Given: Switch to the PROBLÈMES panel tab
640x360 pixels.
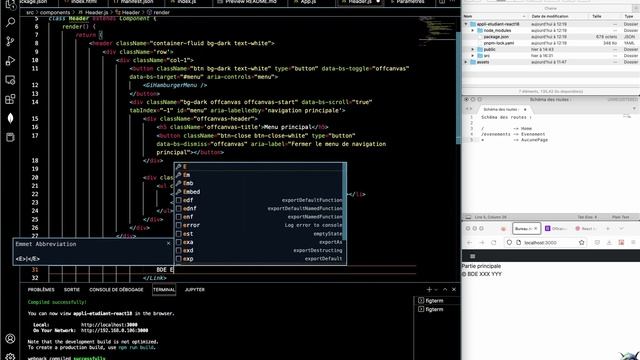Looking at the screenshot, I should click(41, 289).
